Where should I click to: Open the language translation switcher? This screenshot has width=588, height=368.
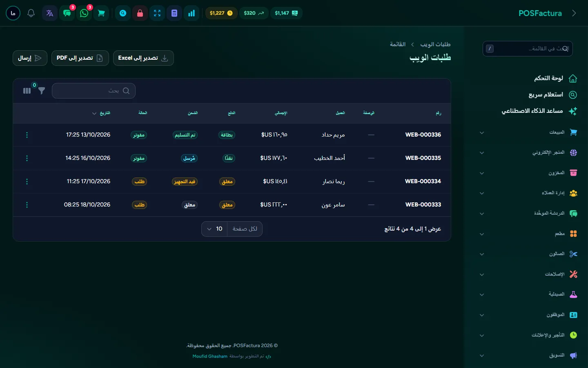pos(50,13)
